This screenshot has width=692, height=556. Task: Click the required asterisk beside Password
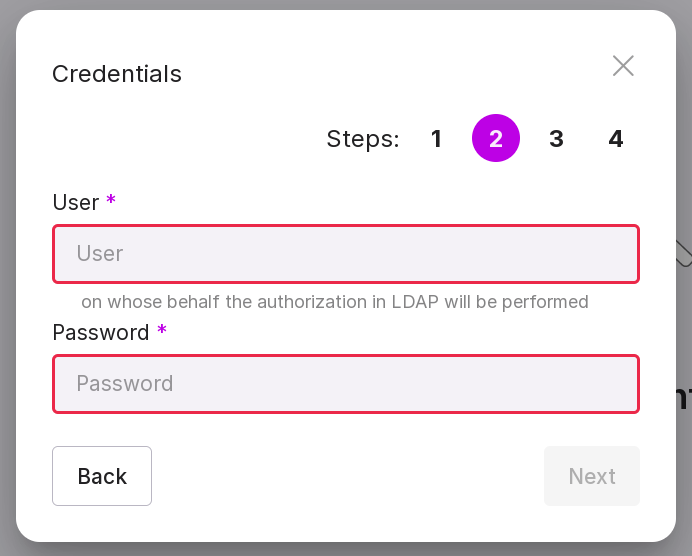coord(162,332)
